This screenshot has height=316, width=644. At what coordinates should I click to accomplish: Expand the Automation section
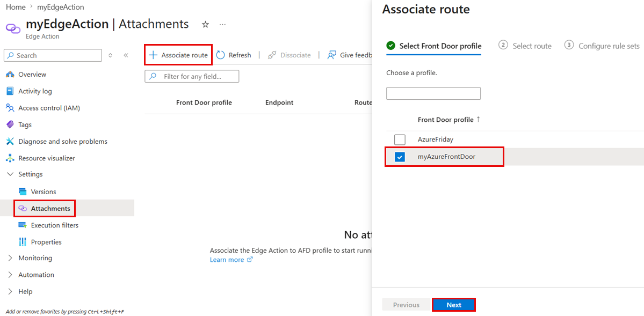(x=10, y=275)
